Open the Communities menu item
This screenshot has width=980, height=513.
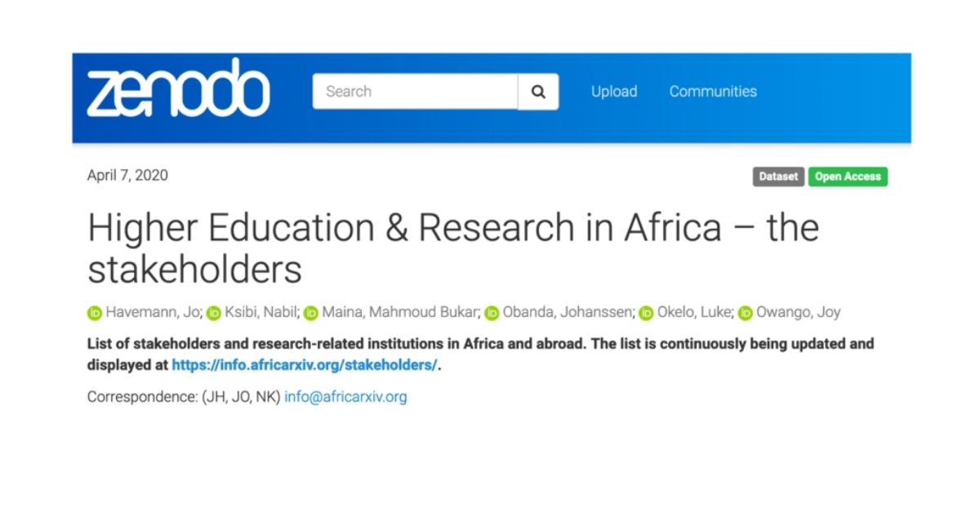coord(713,91)
